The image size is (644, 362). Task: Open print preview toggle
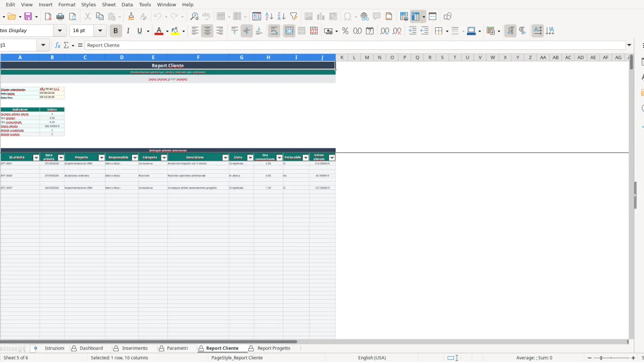(x=73, y=17)
